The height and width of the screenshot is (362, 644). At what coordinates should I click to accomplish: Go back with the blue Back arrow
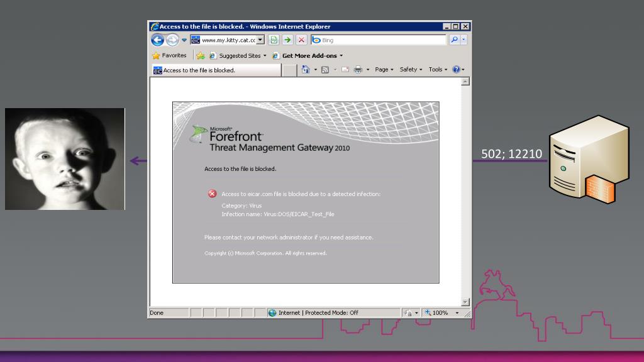pos(157,40)
